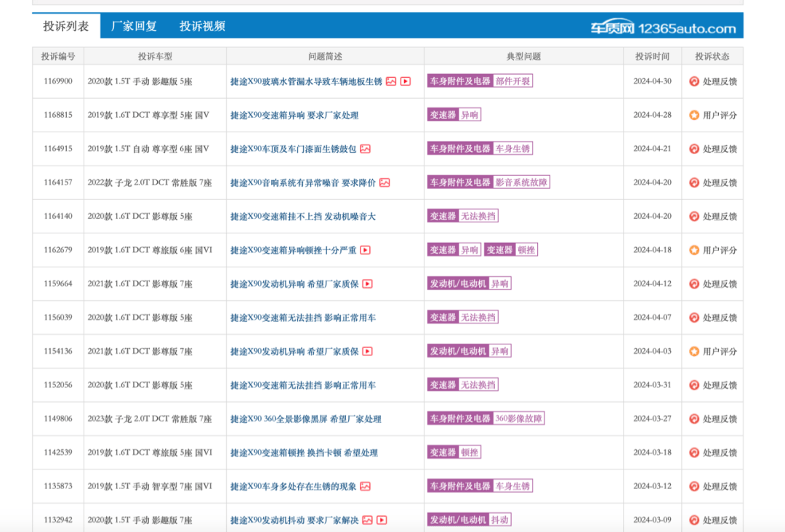Click complaint number 1169900
785x532 pixels.
coord(58,81)
